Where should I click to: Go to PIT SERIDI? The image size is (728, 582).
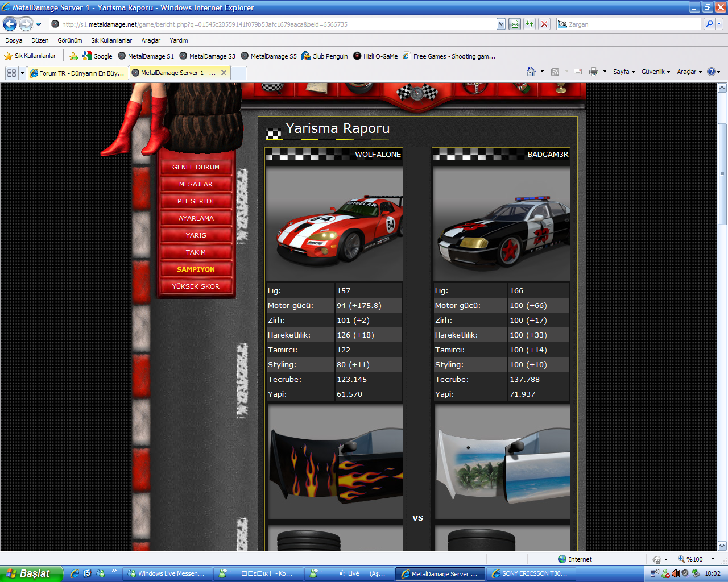[x=196, y=201]
